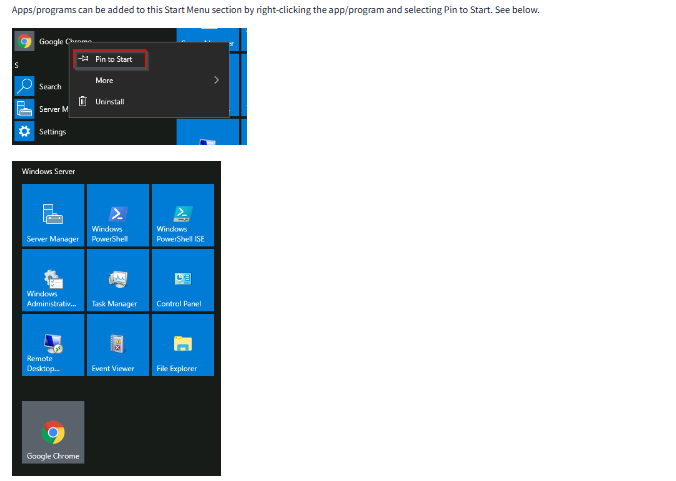
Task: Launch the Task Manager tile
Action: 117,280
